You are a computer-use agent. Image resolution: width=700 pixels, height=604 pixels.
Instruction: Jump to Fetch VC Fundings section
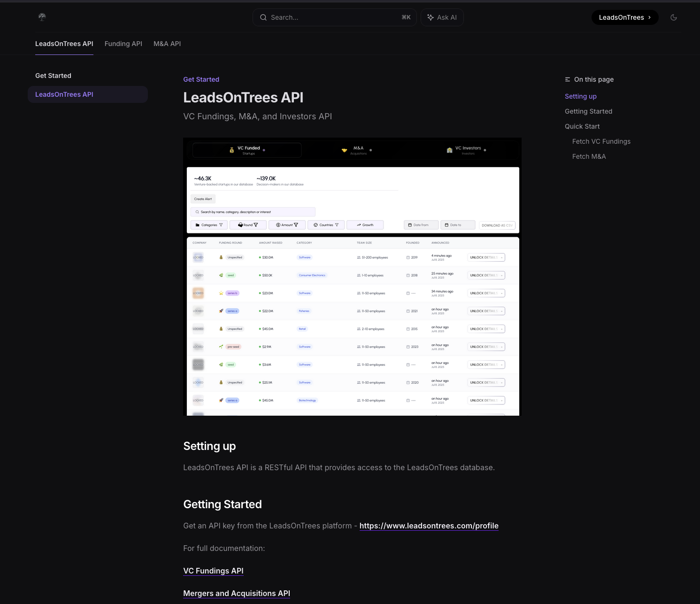(x=601, y=141)
